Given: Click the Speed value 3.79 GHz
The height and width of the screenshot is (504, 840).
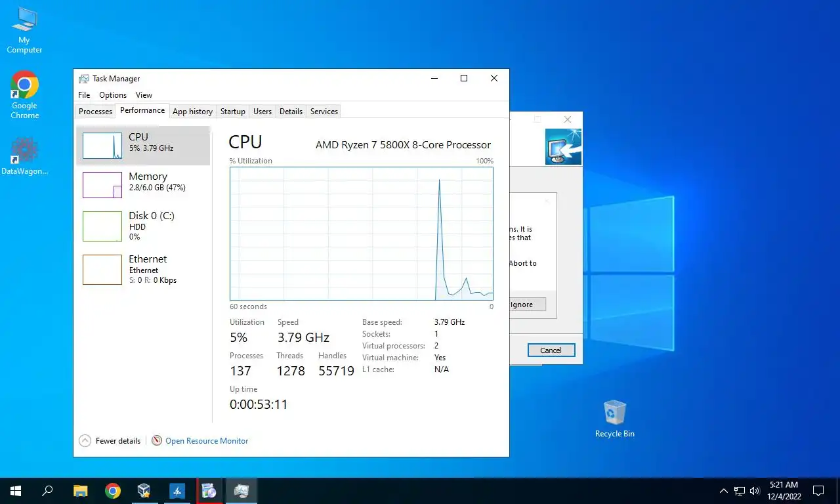Looking at the screenshot, I should click(303, 337).
